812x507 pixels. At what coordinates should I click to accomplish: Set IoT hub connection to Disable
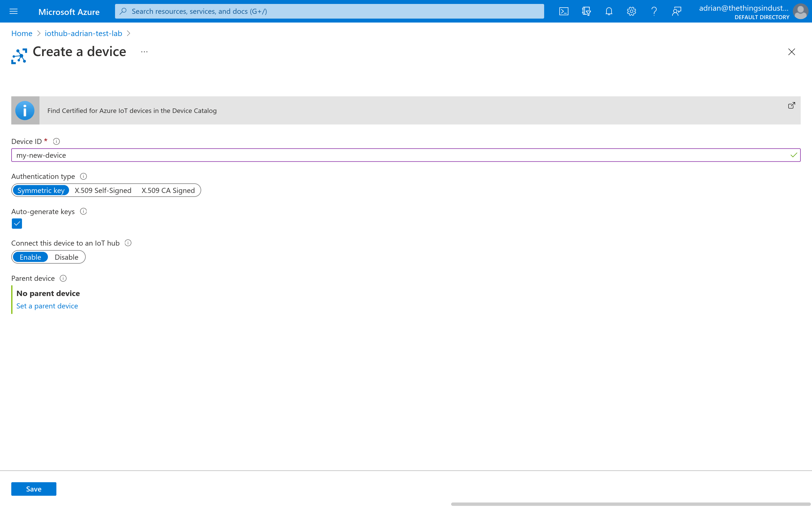click(67, 257)
